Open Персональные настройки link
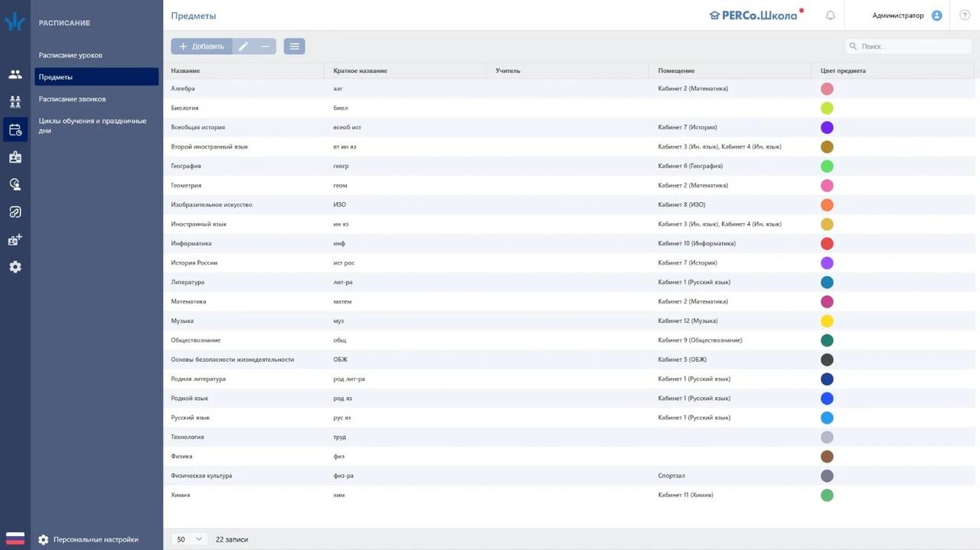Screen dimensions: 980x550 (96, 539)
